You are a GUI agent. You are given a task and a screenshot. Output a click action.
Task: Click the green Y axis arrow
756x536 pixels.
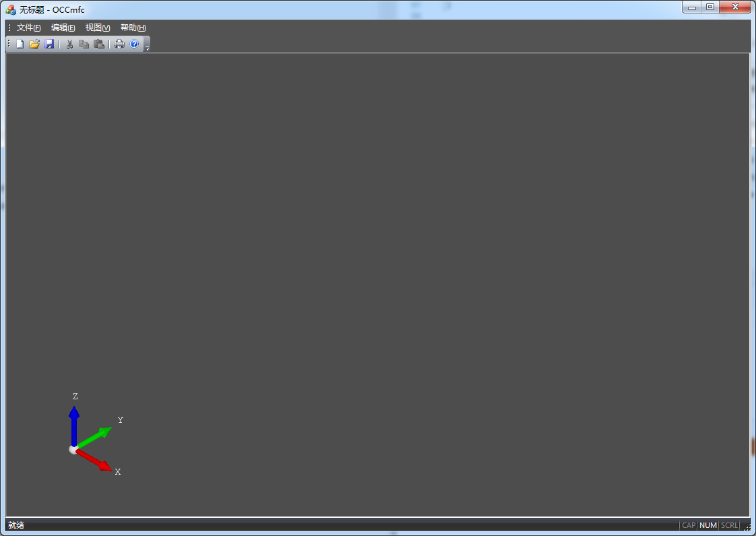94,438
